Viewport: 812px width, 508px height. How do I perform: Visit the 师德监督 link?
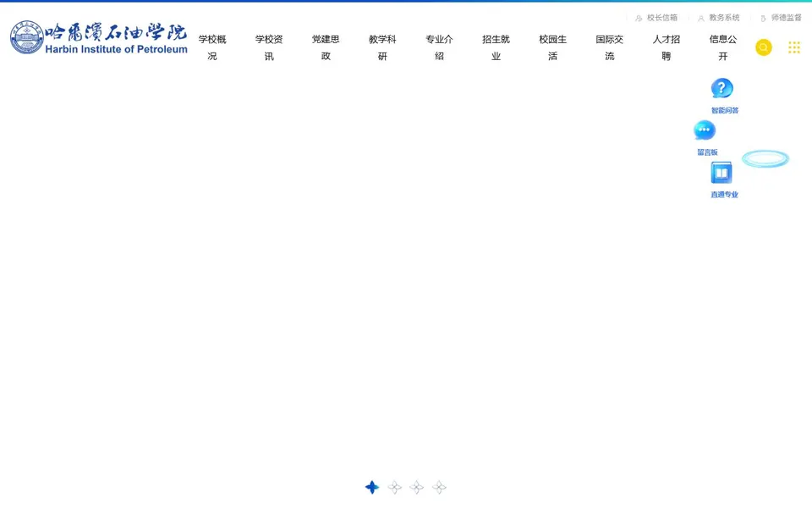pyautogui.click(x=781, y=18)
